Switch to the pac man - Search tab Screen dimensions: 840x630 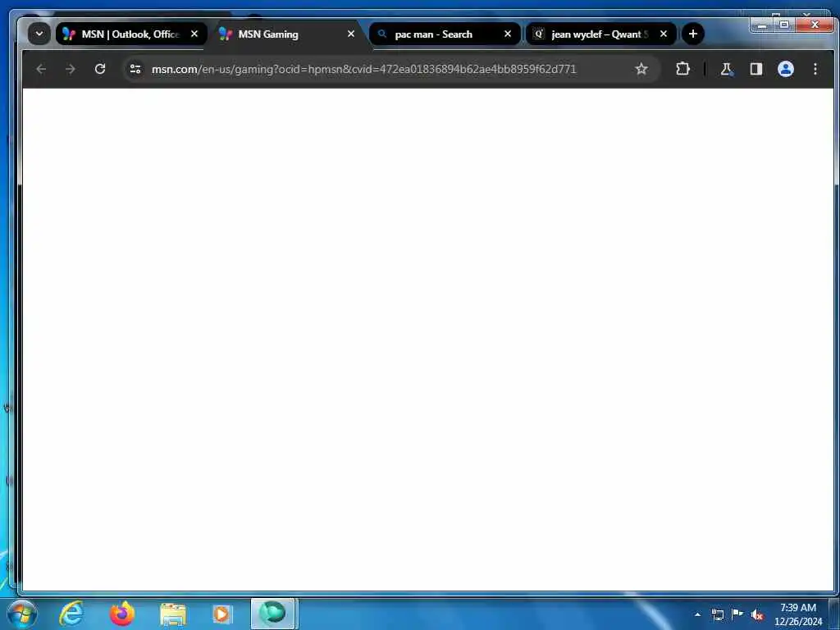click(445, 34)
